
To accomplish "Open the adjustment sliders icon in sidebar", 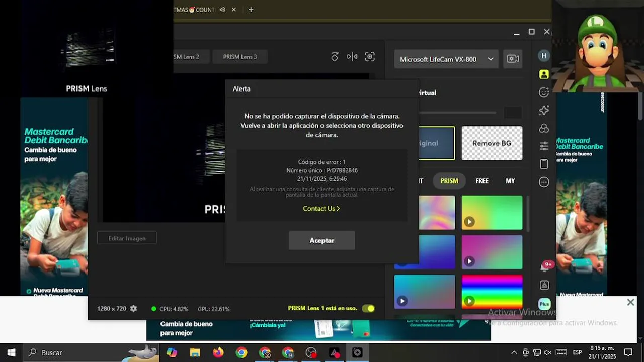I will pos(544,146).
